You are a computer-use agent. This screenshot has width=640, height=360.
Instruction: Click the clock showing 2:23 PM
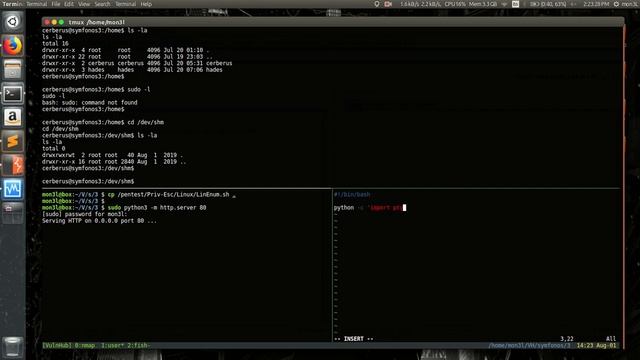click(x=596, y=4)
